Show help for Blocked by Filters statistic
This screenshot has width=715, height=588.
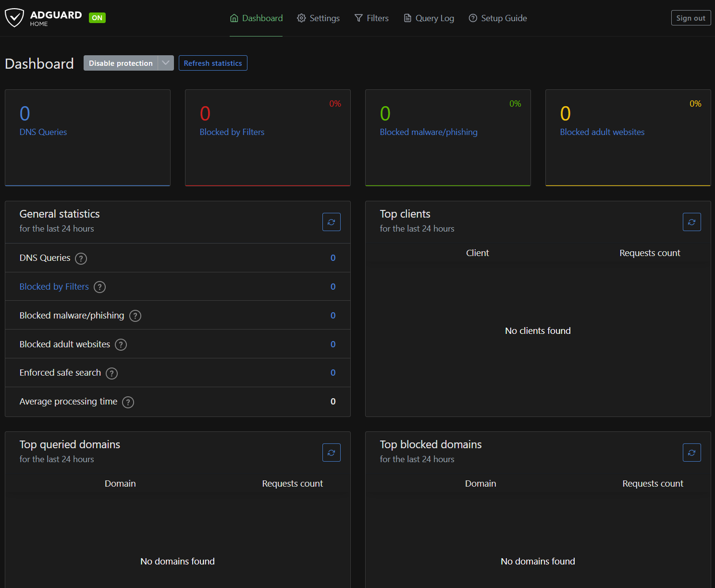[99, 287]
